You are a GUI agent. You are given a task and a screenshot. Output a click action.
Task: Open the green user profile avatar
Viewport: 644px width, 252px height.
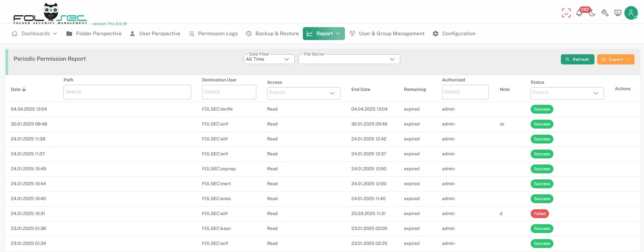click(631, 13)
